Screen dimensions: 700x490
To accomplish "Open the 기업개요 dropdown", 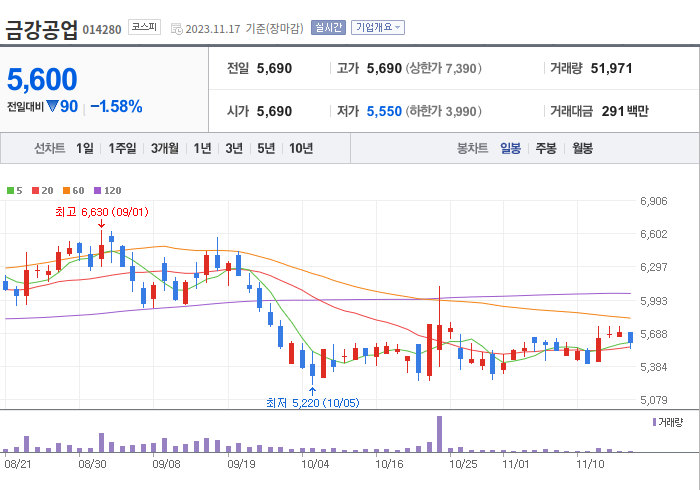I will 378,28.
